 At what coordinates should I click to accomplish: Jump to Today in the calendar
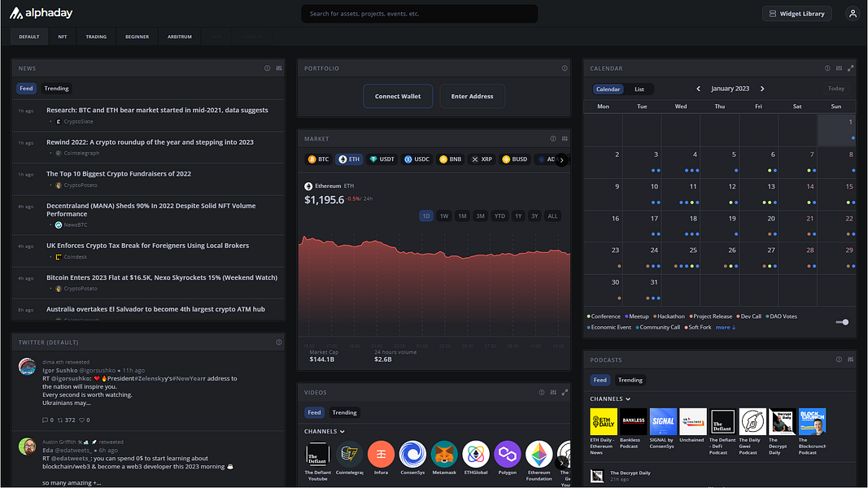click(x=836, y=89)
